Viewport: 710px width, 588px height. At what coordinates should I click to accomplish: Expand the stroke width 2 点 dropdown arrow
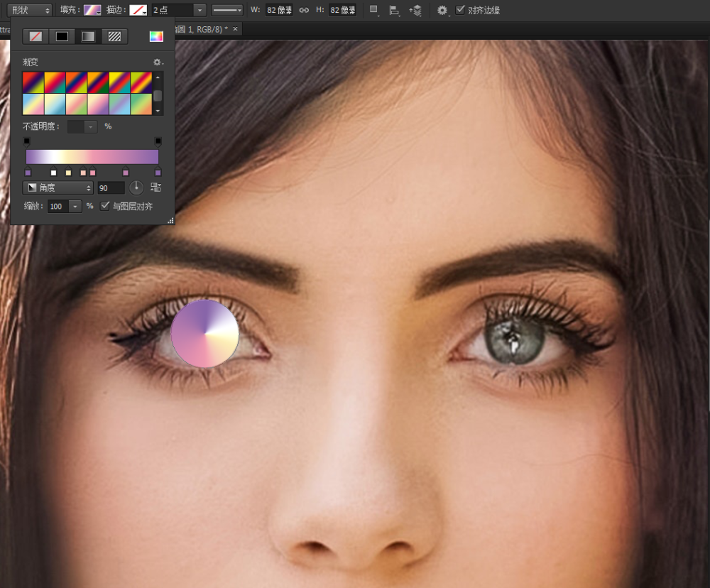[x=200, y=10]
